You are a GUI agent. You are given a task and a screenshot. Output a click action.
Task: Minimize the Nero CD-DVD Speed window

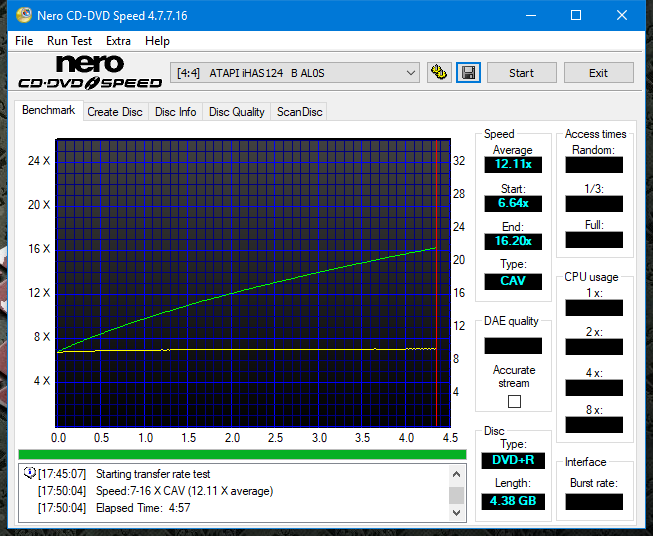pyautogui.click(x=530, y=16)
